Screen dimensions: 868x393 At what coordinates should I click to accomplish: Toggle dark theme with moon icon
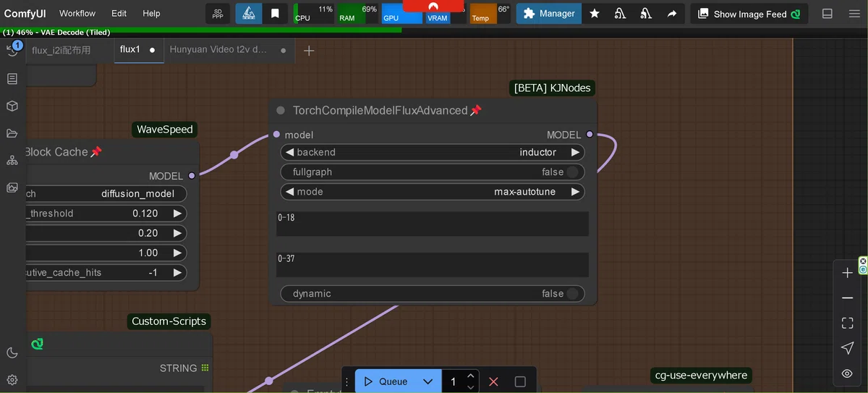click(x=12, y=352)
